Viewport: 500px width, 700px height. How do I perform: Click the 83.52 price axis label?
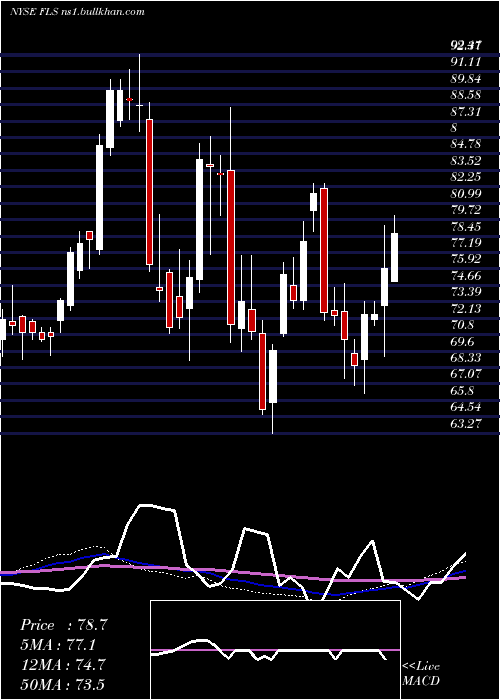click(465, 161)
